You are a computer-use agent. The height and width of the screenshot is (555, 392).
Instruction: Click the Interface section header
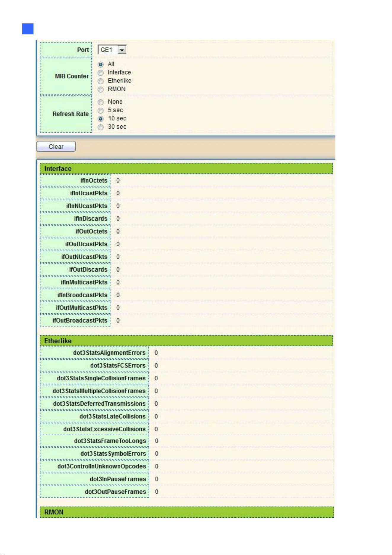tap(186, 168)
